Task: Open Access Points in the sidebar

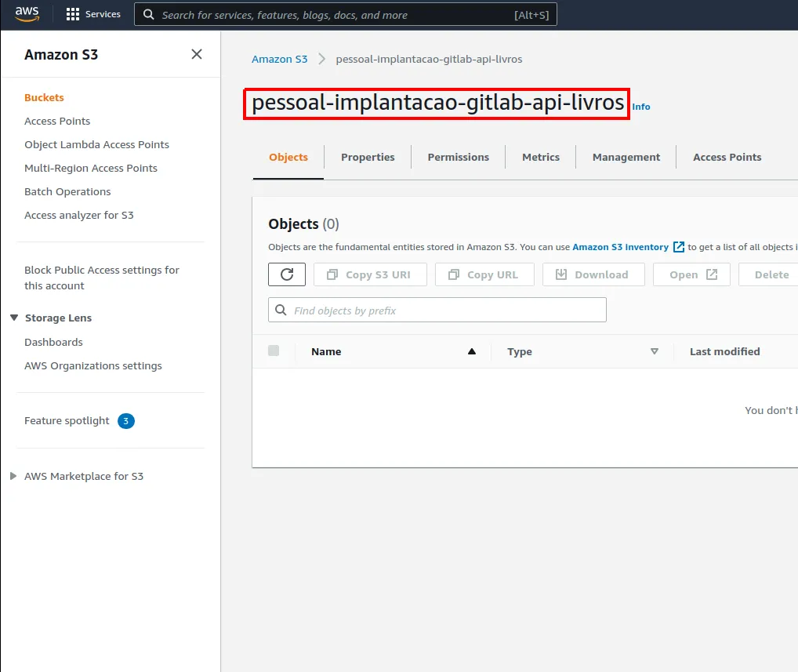Action: coord(57,121)
